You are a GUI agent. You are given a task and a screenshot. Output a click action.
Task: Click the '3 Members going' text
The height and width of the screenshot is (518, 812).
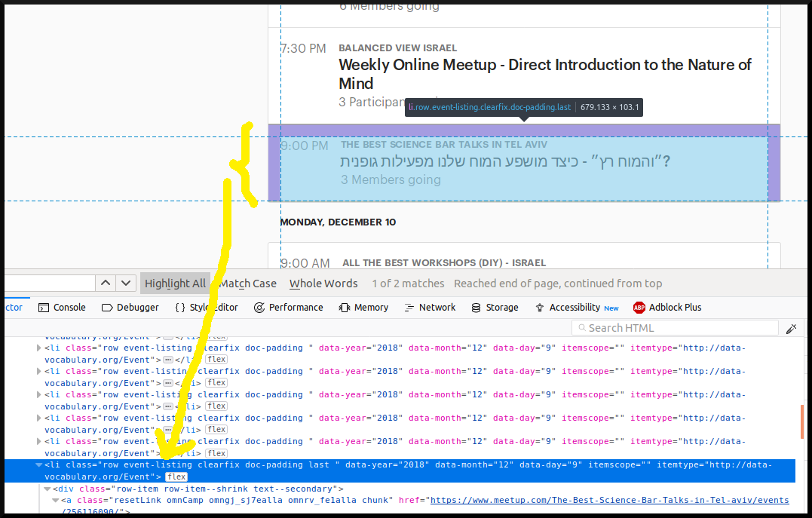(x=391, y=179)
